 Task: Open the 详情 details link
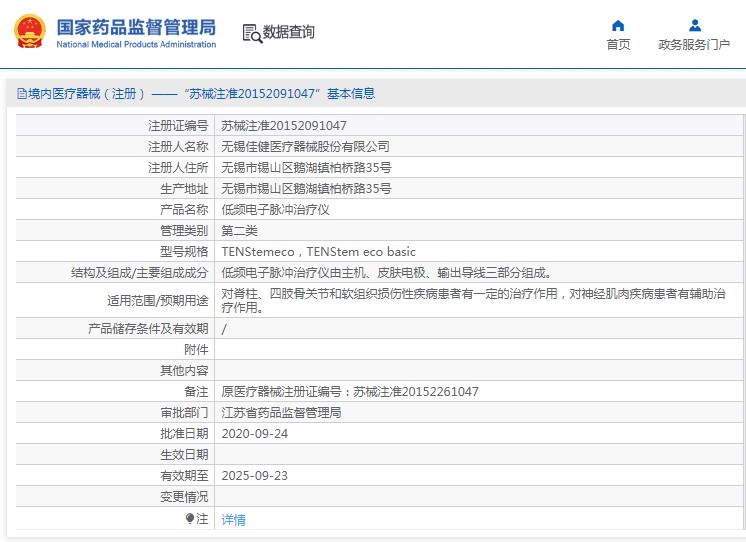click(x=234, y=519)
